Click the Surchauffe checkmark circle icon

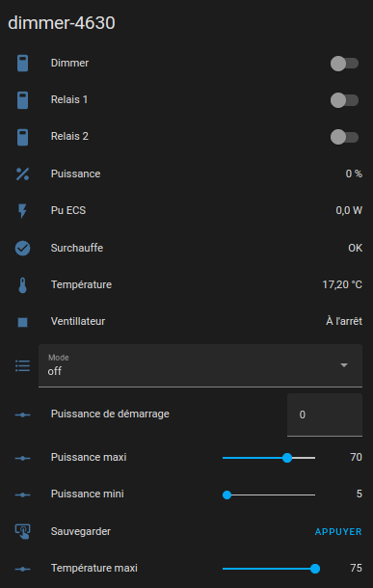[22, 248]
